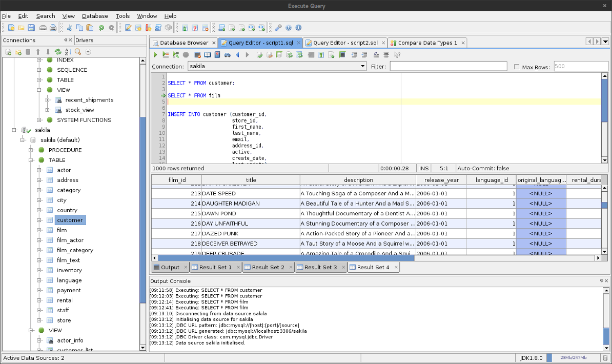Click the A-Z sort connections icon
The image size is (612, 364).
pos(68,52)
